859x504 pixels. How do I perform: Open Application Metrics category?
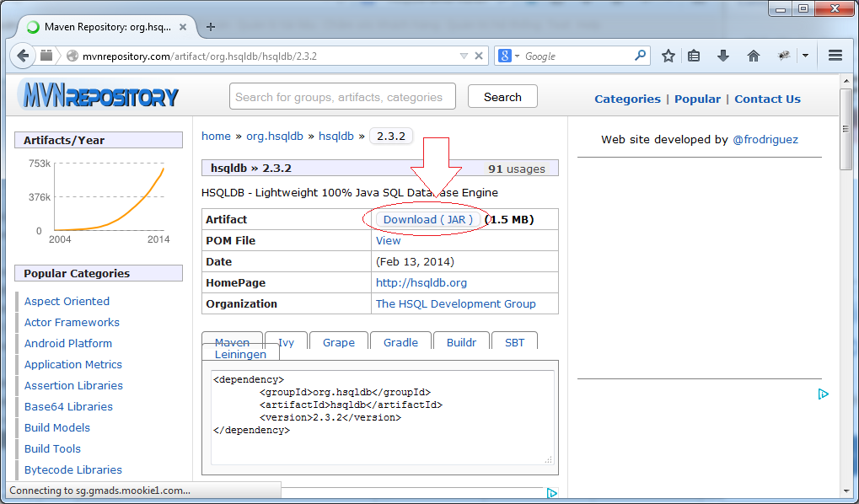pos(72,365)
